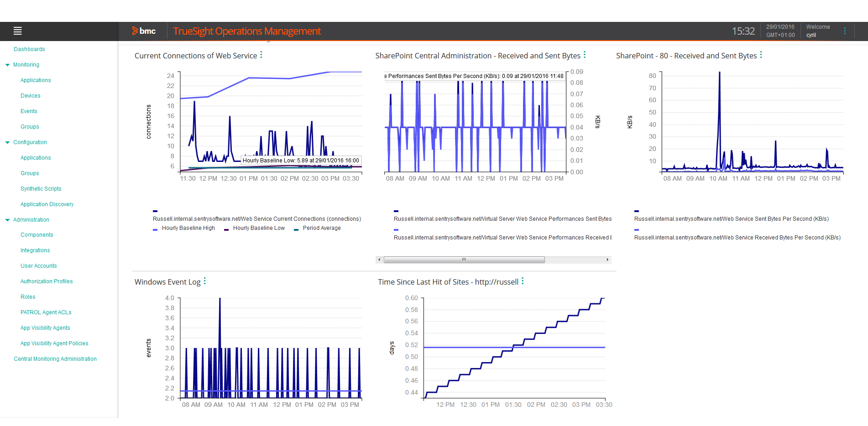The height and width of the screenshot is (426, 868).
Task: Open Integrations page
Action: pos(35,250)
